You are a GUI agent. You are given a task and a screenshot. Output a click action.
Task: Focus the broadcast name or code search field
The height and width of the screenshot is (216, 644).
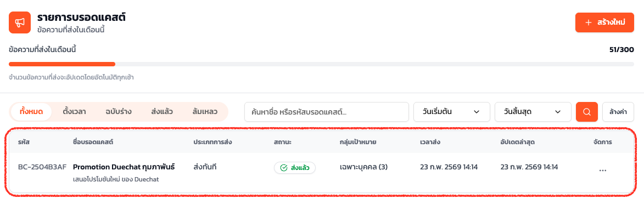(x=327, y=112)
